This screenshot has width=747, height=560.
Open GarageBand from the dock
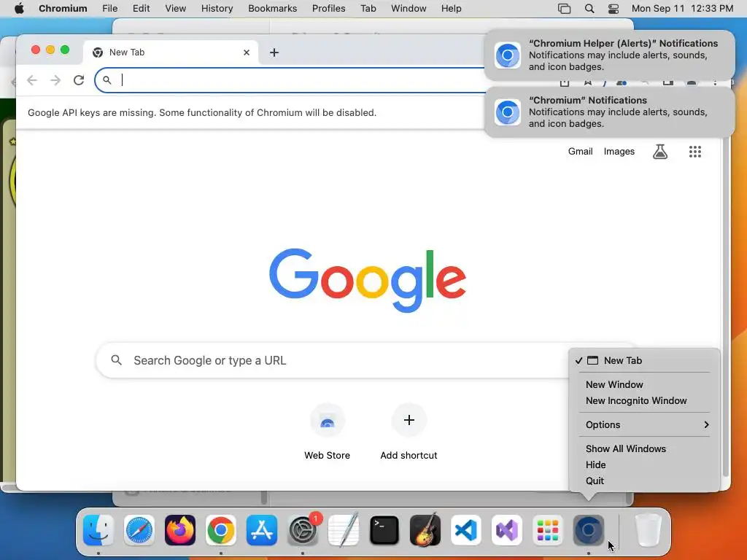point(425,529)
